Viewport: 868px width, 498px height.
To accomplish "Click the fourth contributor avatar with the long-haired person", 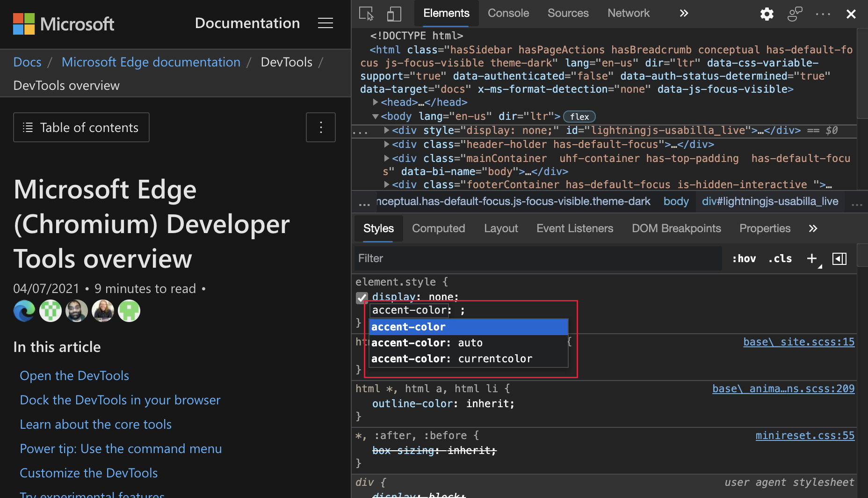I will click(103, 311).
